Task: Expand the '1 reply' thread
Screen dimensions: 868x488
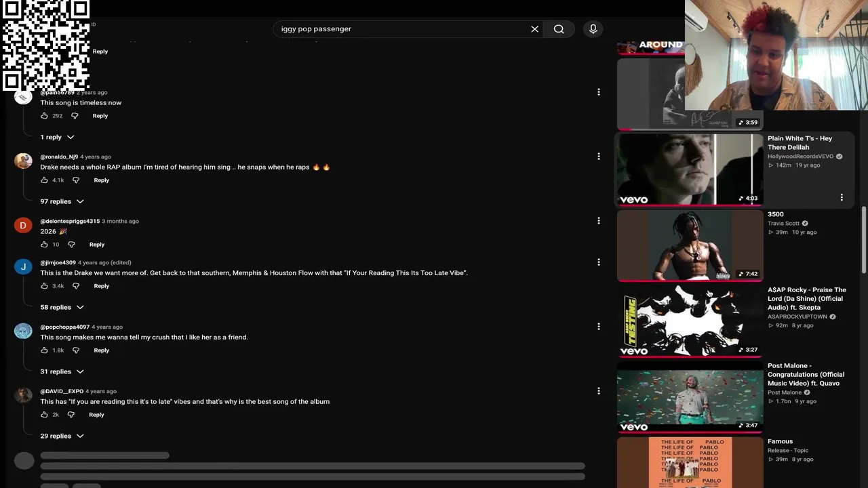Action: (x=57, y=137)
